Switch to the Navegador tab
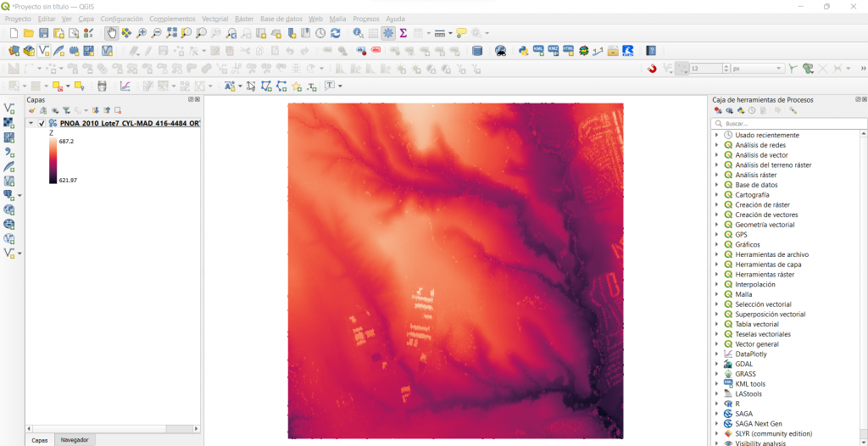The image size is (868, 446). pyautogui.click(x=75, y=440)
